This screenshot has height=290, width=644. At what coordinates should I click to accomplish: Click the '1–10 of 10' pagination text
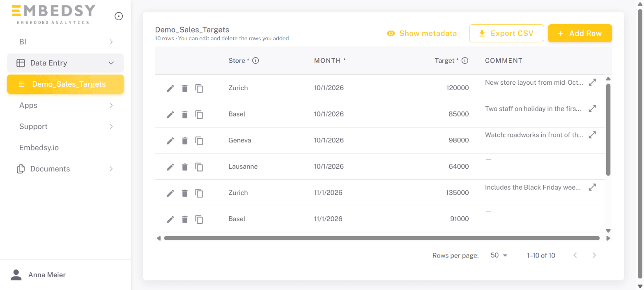pyautogui.click(x=541, y=255)
